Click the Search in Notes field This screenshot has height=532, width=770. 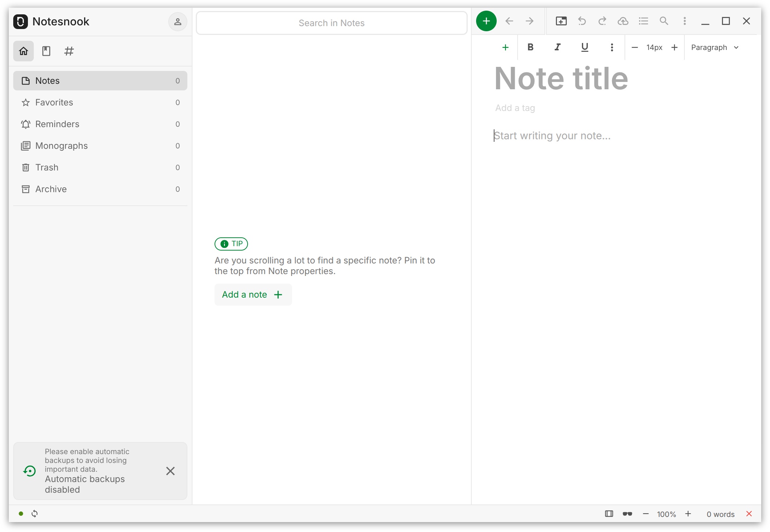[331, 23]
